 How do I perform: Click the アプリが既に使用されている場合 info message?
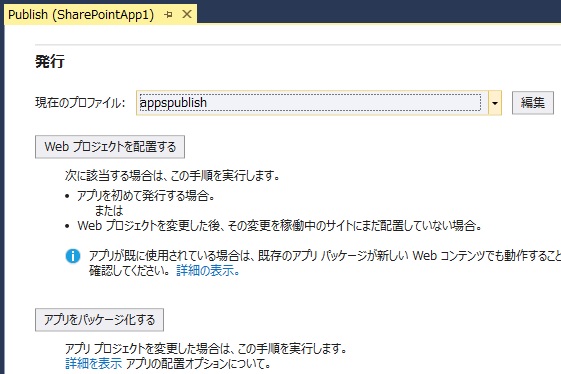point(325,263)
